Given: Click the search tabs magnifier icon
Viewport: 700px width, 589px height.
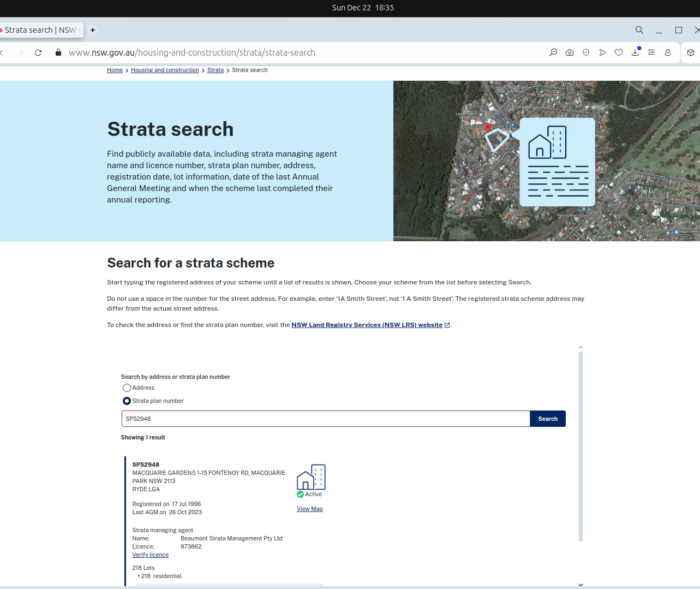Looking at the screenshot, I should click(x=639, y=30).
